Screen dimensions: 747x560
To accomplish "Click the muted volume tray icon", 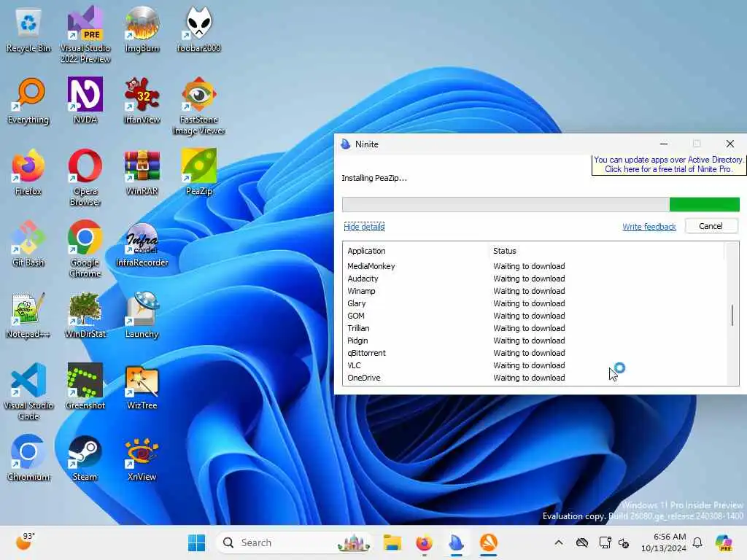I will click(x=624, y=542).
